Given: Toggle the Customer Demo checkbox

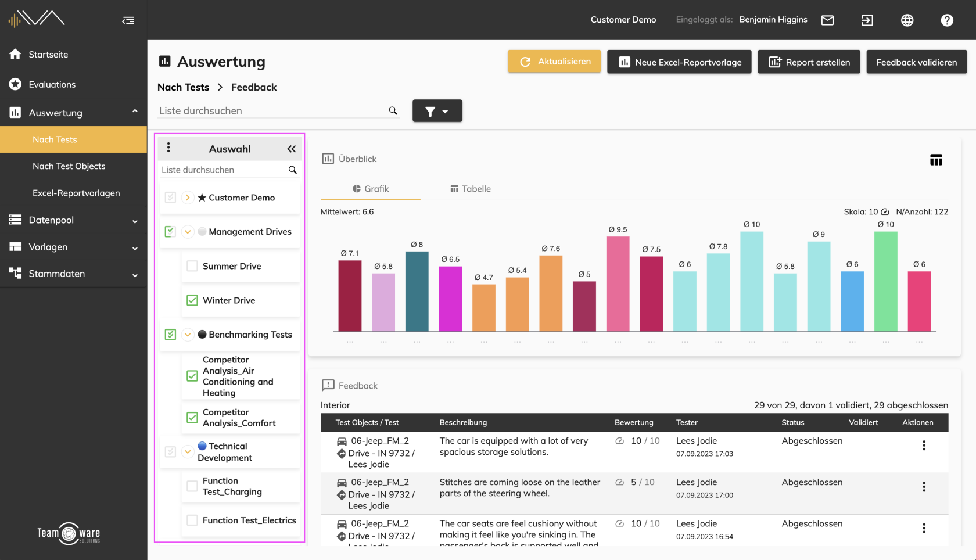Looking at the screenshot, I should [170, 198].
